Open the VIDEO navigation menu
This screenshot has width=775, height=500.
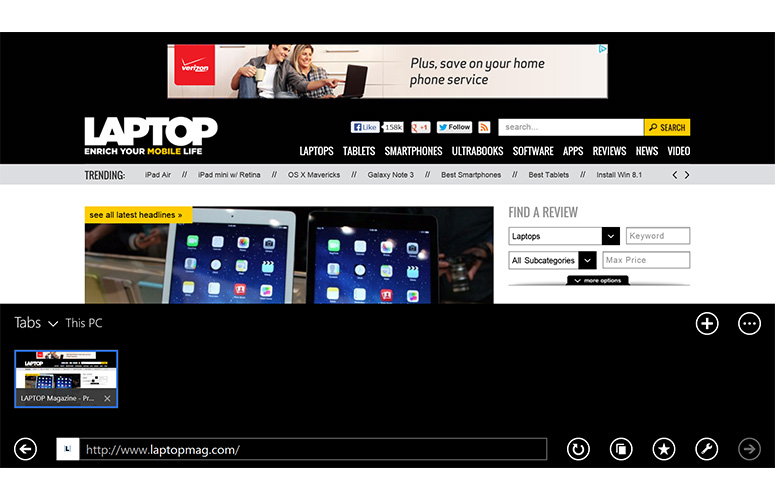679,151
